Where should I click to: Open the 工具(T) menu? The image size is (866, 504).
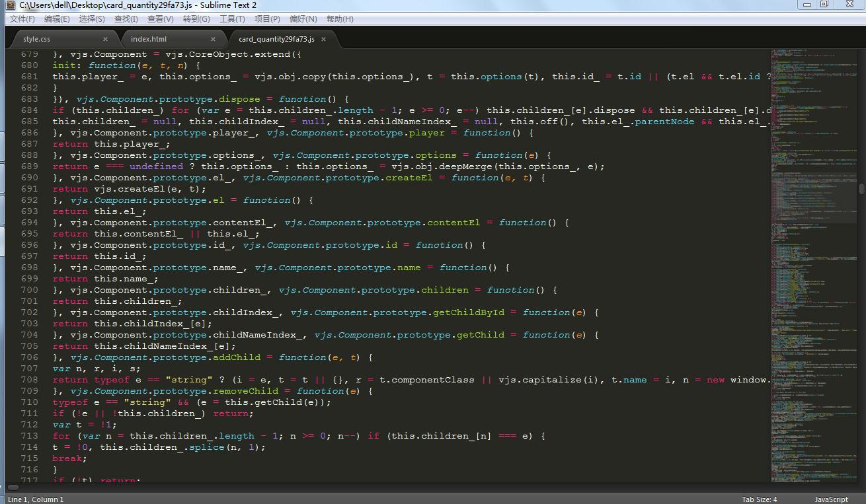232,19
